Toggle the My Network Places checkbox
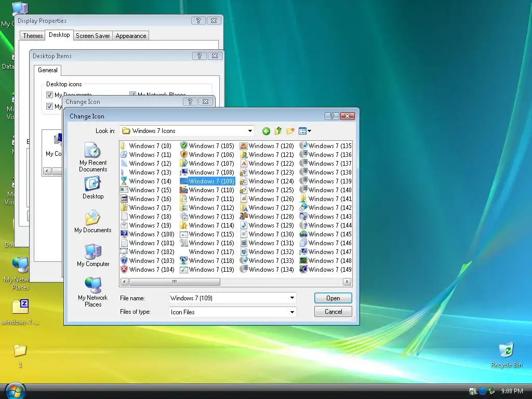 (x=132, y=95)
